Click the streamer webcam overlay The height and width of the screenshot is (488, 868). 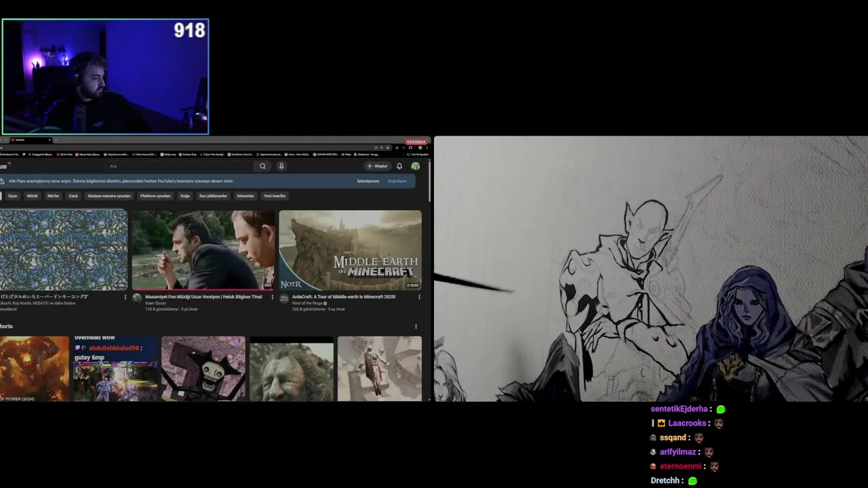[x=105, y=77]
